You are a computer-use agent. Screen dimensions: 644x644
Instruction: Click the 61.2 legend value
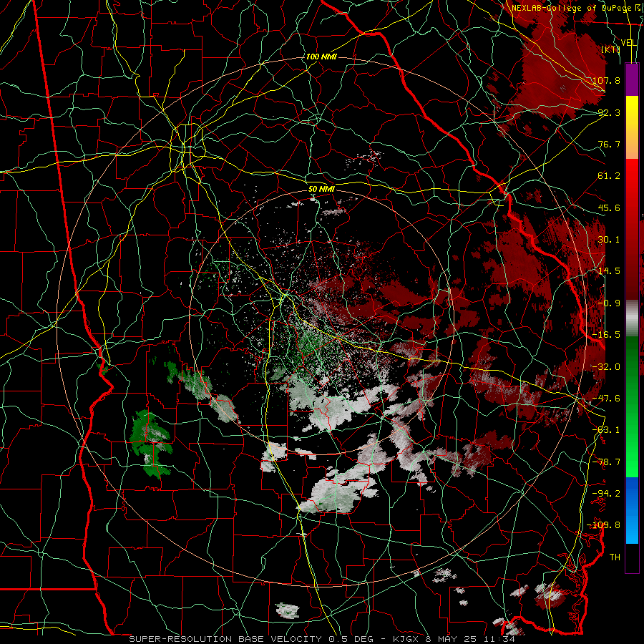pyautogui.click(x=609, y=176)
